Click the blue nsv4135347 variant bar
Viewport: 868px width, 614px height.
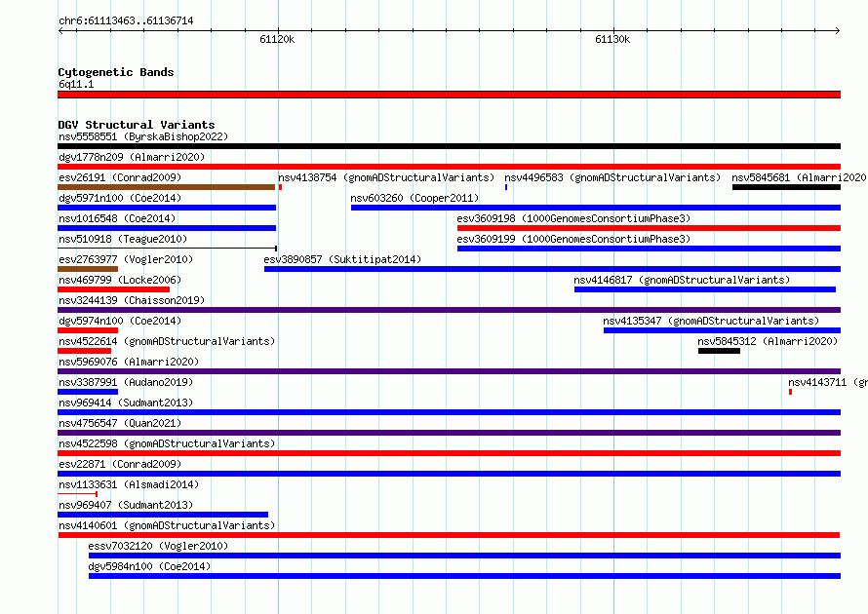(x=722, y=330)
